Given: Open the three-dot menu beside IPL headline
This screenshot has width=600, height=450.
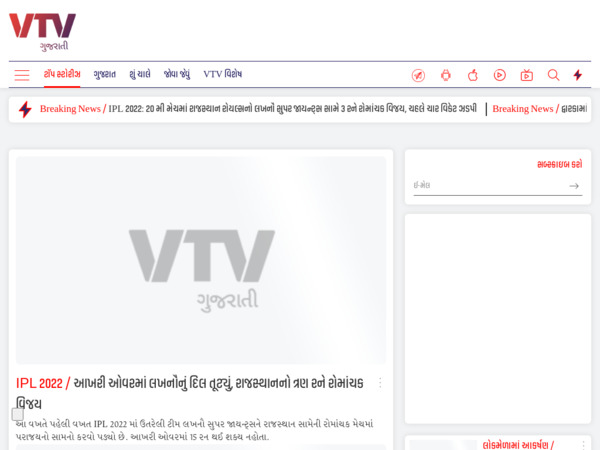Looking at the screenshot, I should pos(380,383).
